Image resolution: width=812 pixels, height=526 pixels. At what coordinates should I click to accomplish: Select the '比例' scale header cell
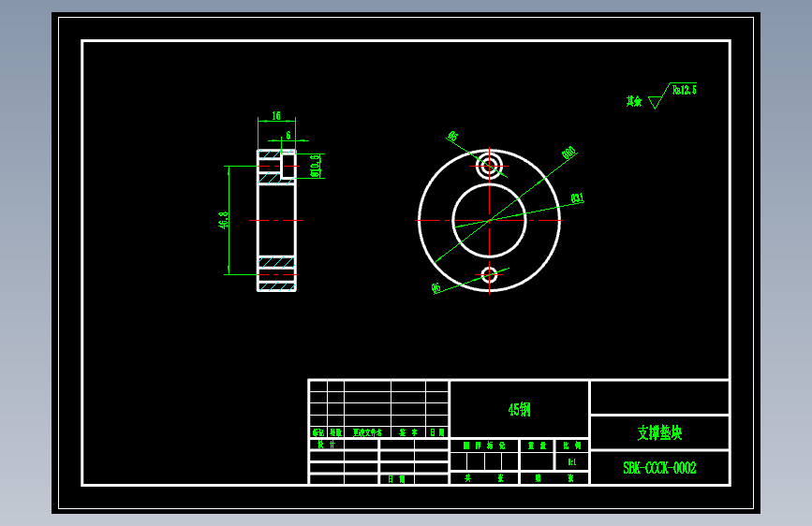coord(571,446)
